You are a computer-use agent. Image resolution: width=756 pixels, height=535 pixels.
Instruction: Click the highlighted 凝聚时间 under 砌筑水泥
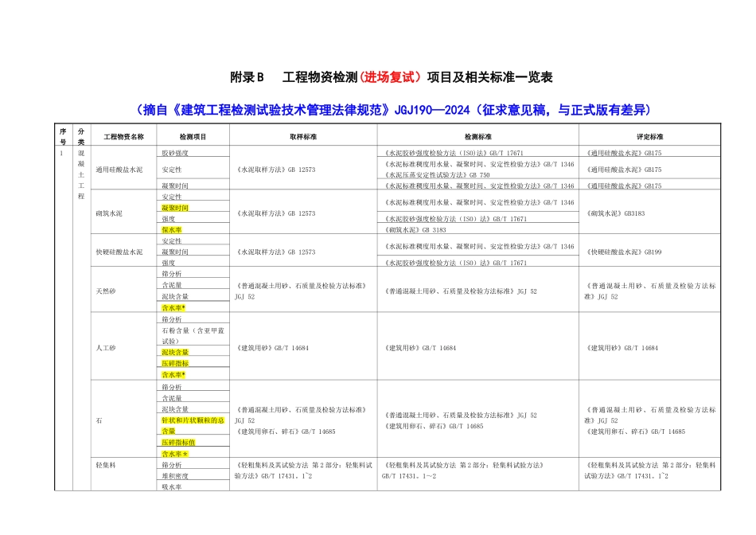(175, 208)
